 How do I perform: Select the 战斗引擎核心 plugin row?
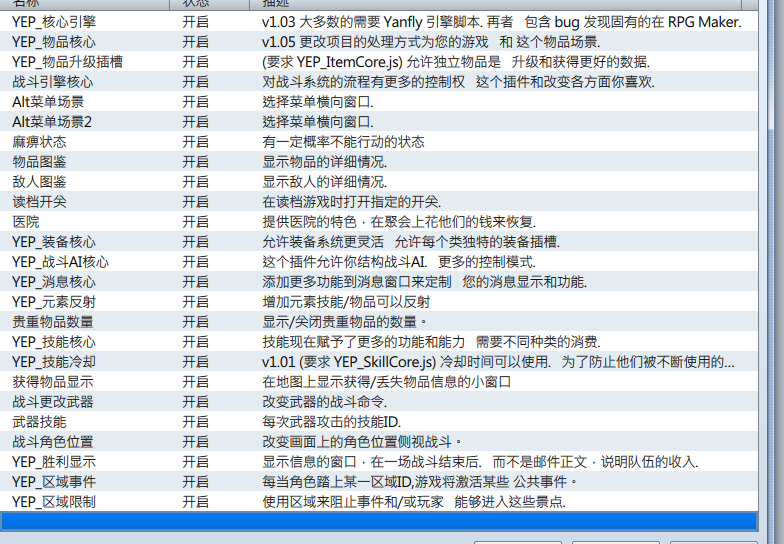coord(379,82)
